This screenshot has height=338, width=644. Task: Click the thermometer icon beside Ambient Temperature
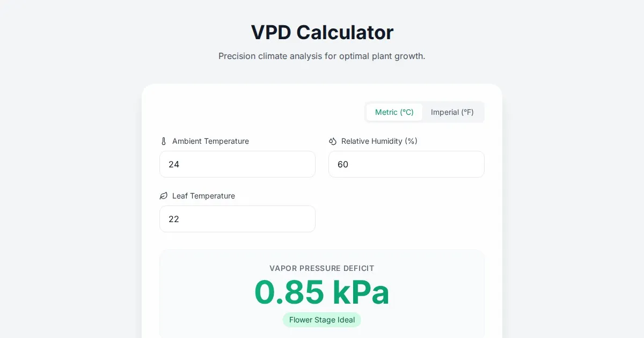[x=164, y=141]
